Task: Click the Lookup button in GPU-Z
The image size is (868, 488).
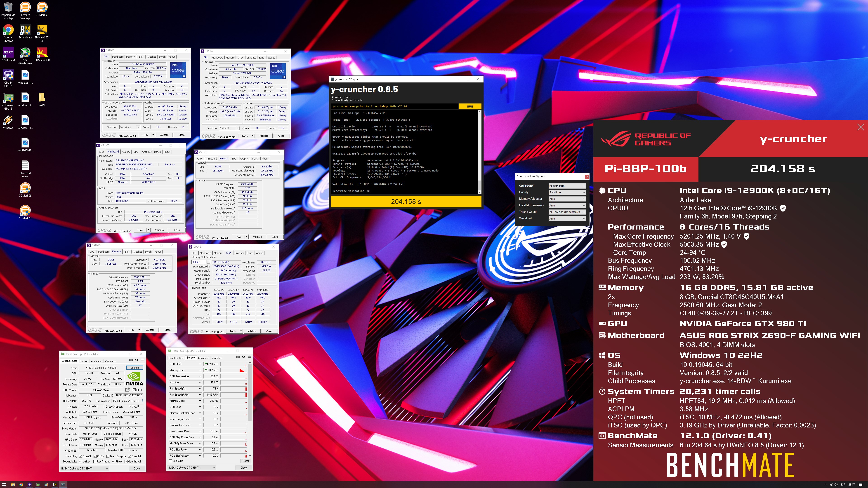Action: click(x=135, y=368)
